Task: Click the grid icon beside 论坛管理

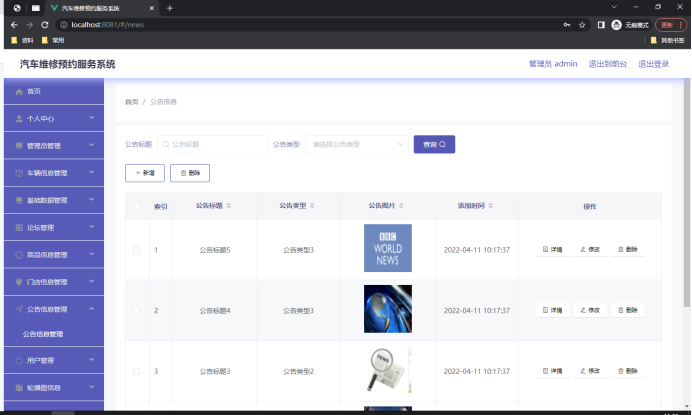Action: click(19, 228)
